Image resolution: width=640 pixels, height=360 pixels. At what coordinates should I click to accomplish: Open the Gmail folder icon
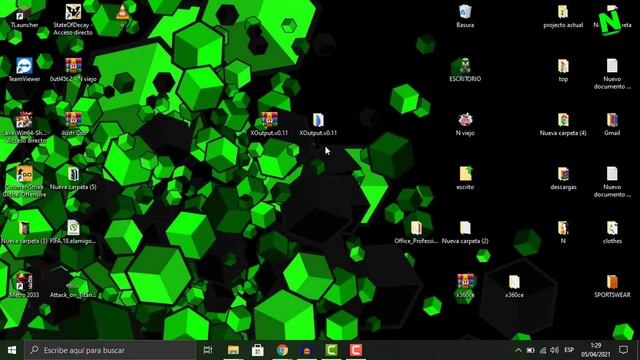pos(612,120)
